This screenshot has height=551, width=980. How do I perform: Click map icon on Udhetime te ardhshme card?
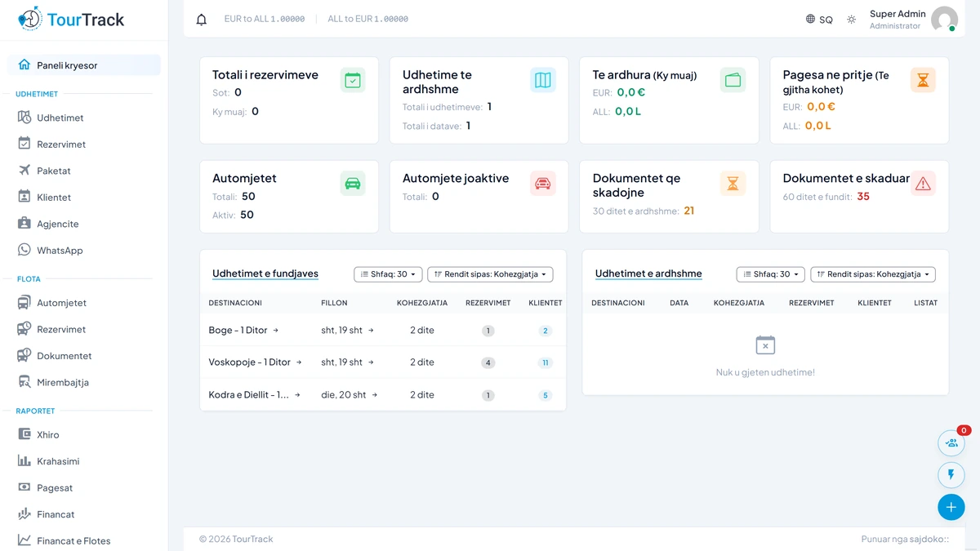click(x=543, y=80)
